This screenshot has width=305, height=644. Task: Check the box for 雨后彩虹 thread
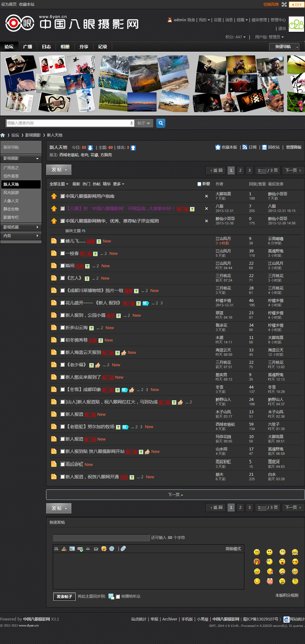click(63, 464)
